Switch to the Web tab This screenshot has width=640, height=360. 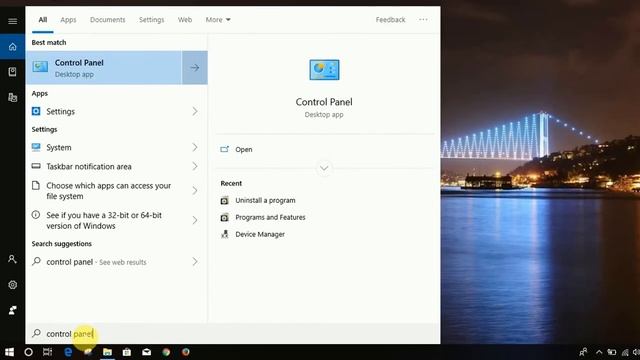pos(185,20)
